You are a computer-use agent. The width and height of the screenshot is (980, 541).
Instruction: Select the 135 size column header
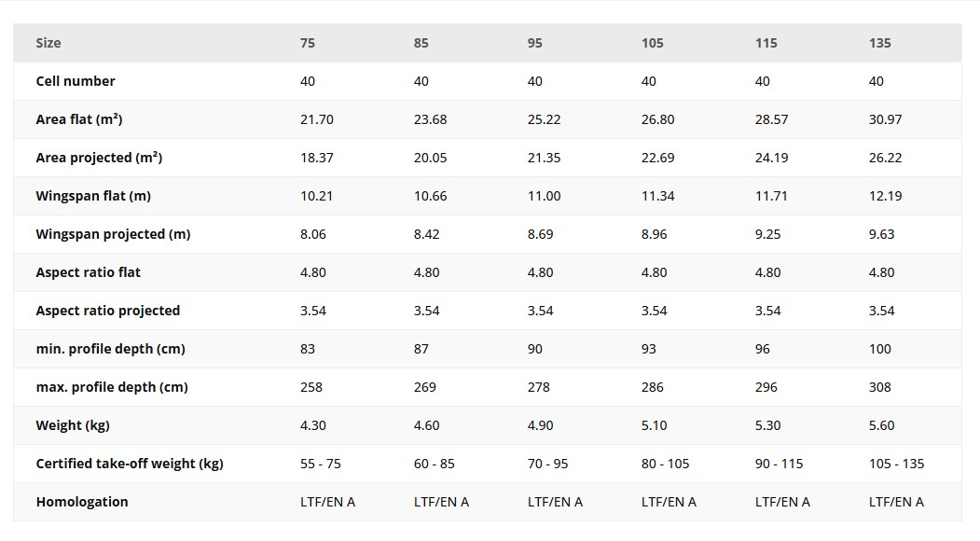879,43
